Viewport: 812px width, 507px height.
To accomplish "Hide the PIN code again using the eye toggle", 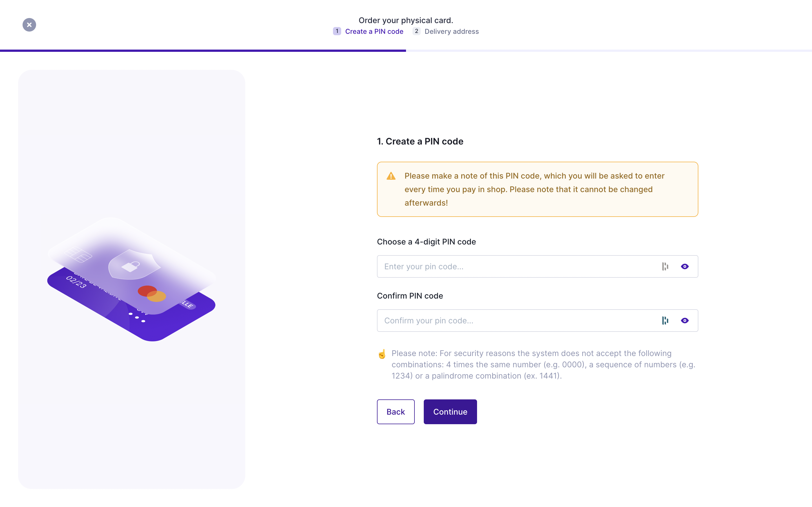I will 685,266.
